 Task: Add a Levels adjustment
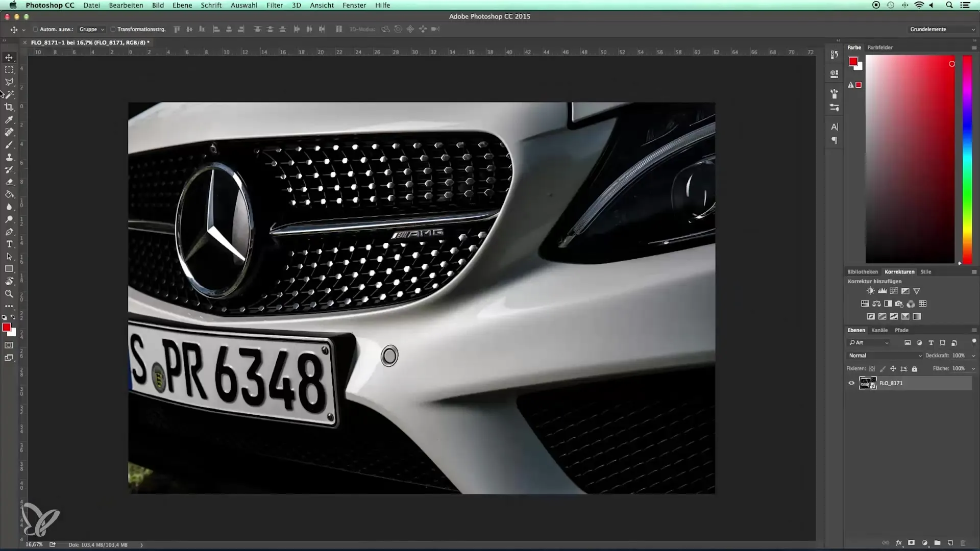[x=882, y=291]
